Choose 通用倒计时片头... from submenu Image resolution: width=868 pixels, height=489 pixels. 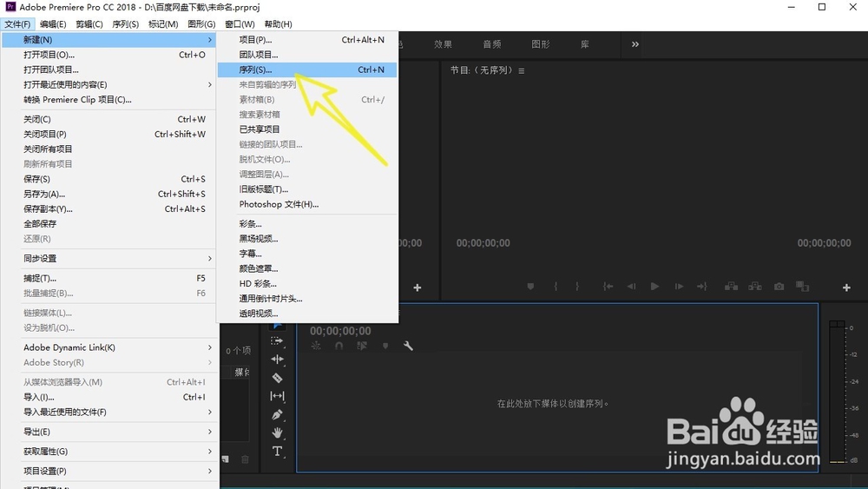pyautogui.click(x=307, y=299)
